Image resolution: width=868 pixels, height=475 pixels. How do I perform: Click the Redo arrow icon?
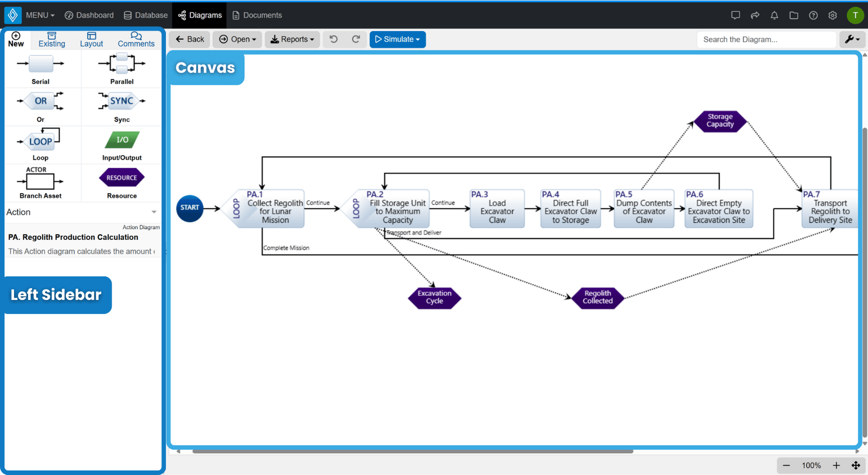click(356, 39)
